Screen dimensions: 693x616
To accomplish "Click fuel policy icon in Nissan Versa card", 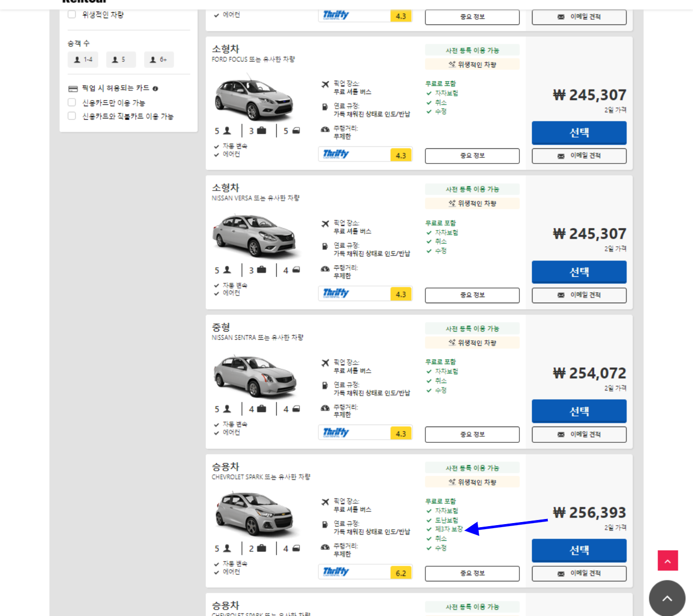I will tap(325, 246).
